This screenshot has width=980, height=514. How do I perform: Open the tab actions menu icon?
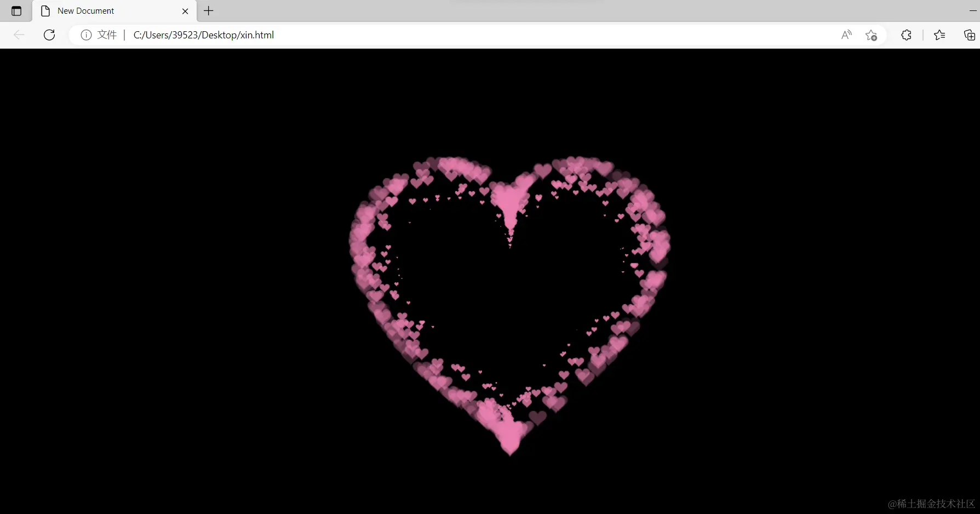pos(16,11)
